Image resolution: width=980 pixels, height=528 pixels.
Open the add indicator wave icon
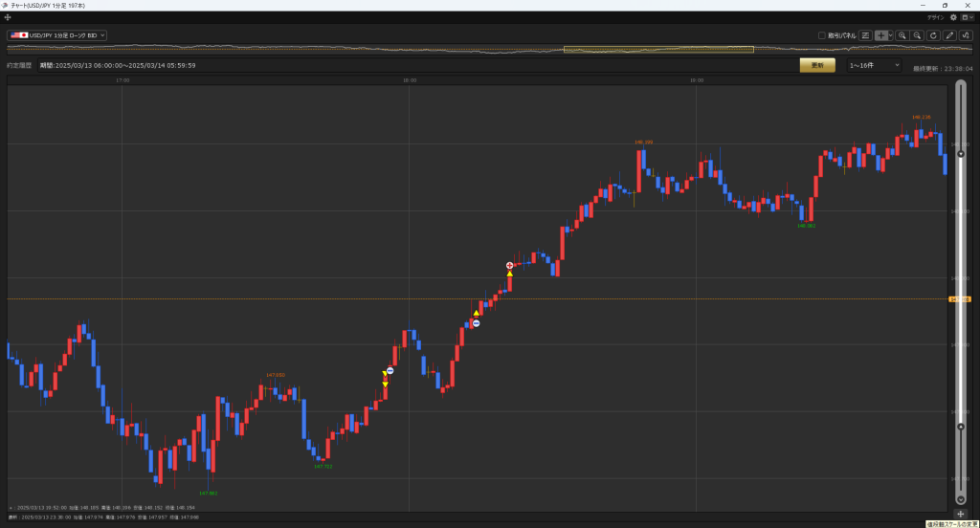[966, 35]
